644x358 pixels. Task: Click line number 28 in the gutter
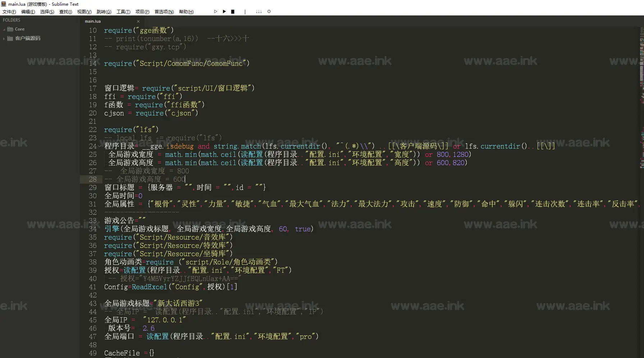(93, 179)
